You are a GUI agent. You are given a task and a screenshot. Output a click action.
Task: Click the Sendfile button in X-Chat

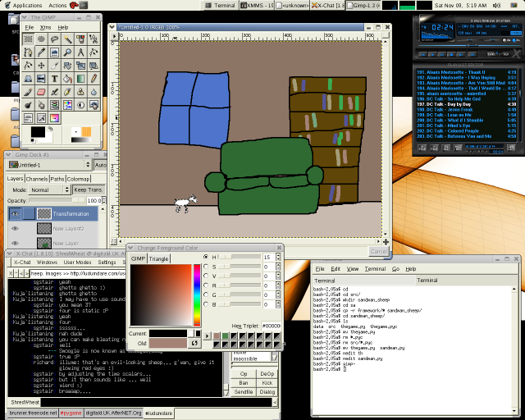click(x=244, y=392)
